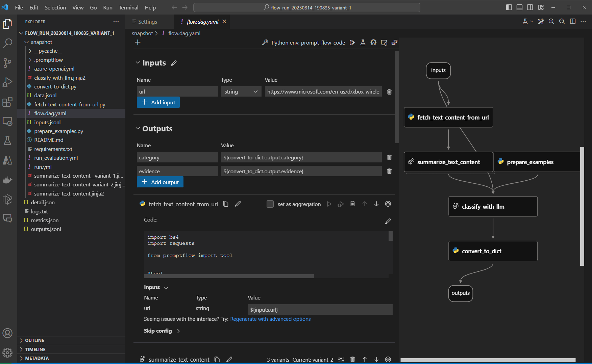
Task: Open the Terminal menu
Action: [128, 7]
